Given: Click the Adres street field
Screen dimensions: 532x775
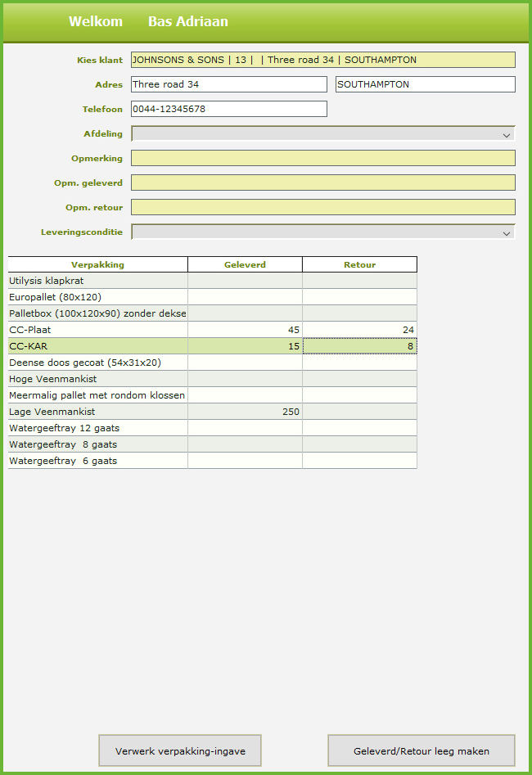Looking at the screenshot, I should (229, 84).
